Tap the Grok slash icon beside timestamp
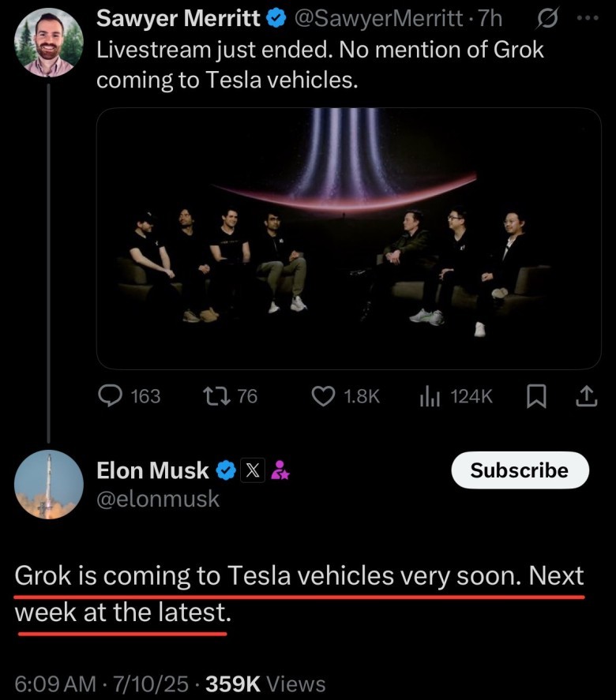This screenshot has width=616, height=700. [x=547, y=19]
